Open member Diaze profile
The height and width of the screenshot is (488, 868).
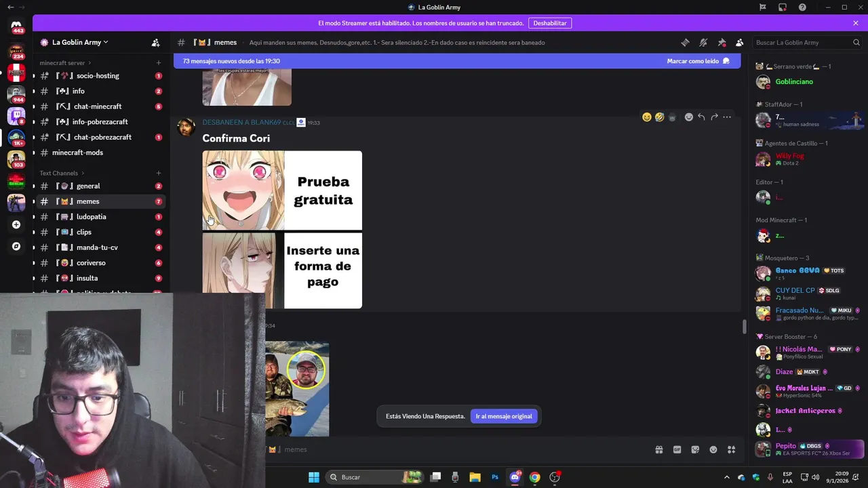808,372
